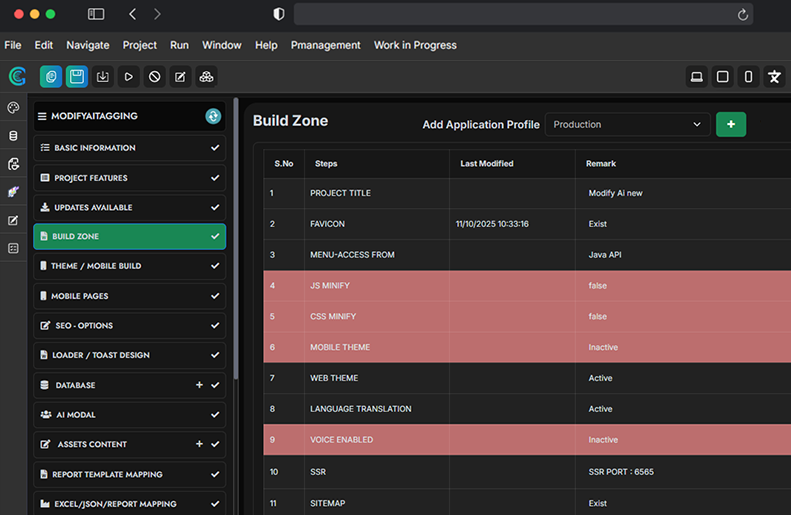Click the browser reload icon
The width and height of the screenshot is (791, 515).
[743, 15]
